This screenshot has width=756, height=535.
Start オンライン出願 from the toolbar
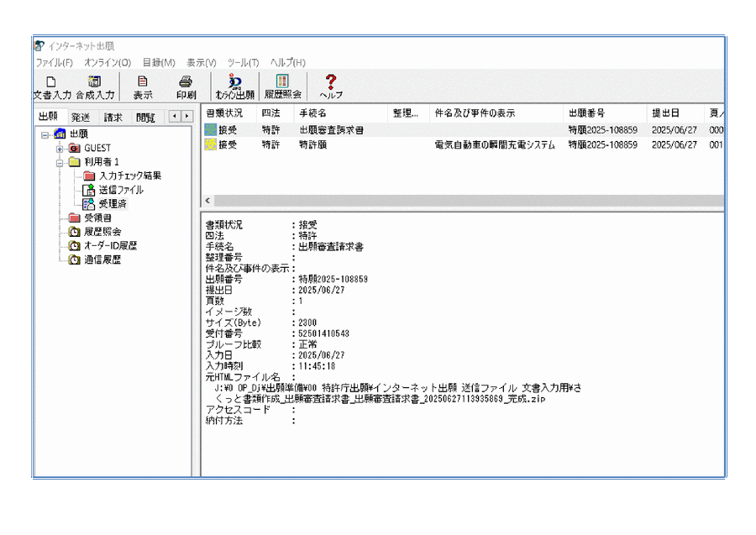click(x=234, y=87)
